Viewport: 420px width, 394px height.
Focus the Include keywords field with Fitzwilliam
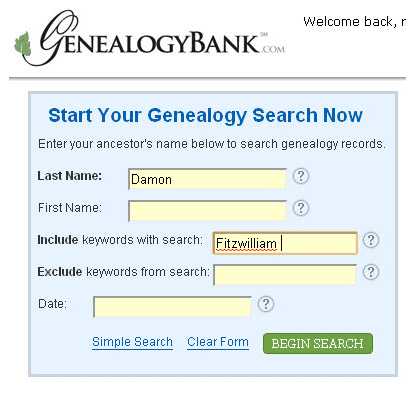pyautogui.click(x=285, y=243)
